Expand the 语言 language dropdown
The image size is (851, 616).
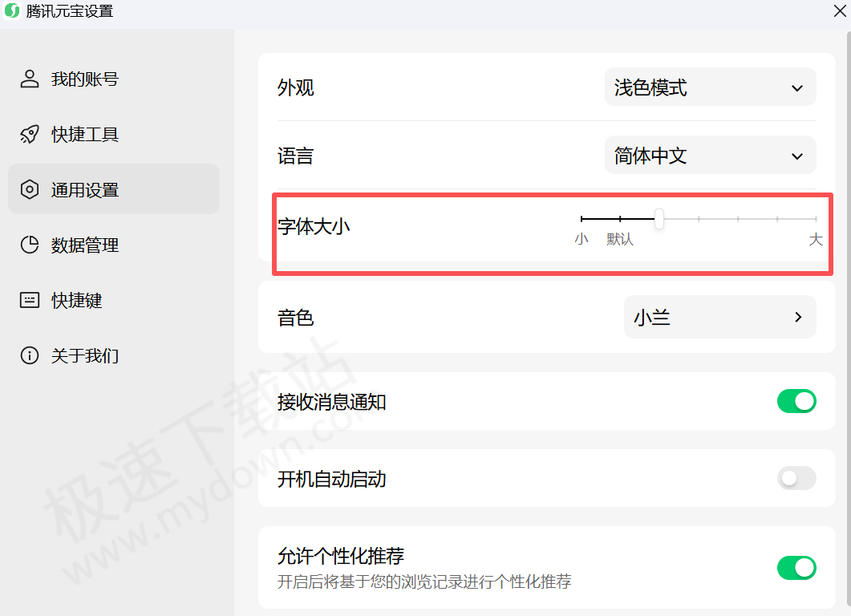(x=710, y=156)
